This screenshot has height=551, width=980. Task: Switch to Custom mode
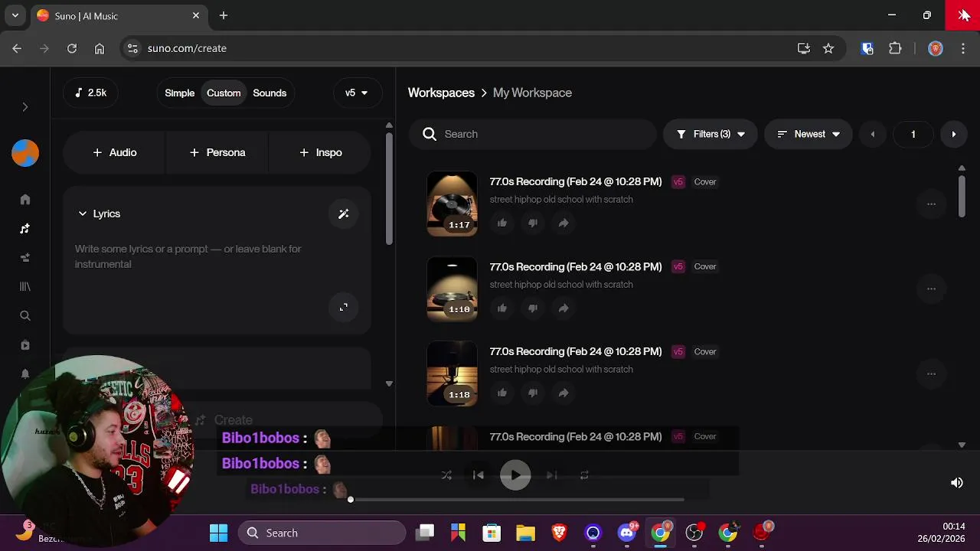click(224, 93)
